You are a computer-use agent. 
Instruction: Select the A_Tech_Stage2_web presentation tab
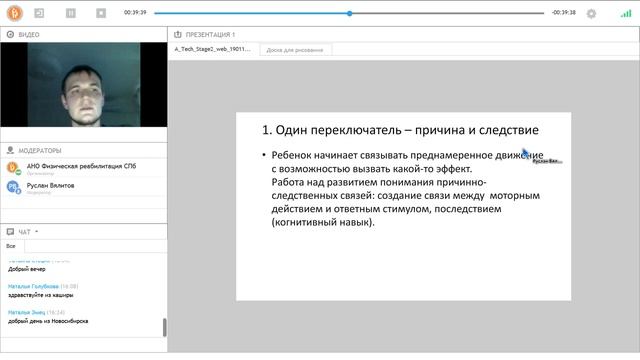[x=213, y=49]
